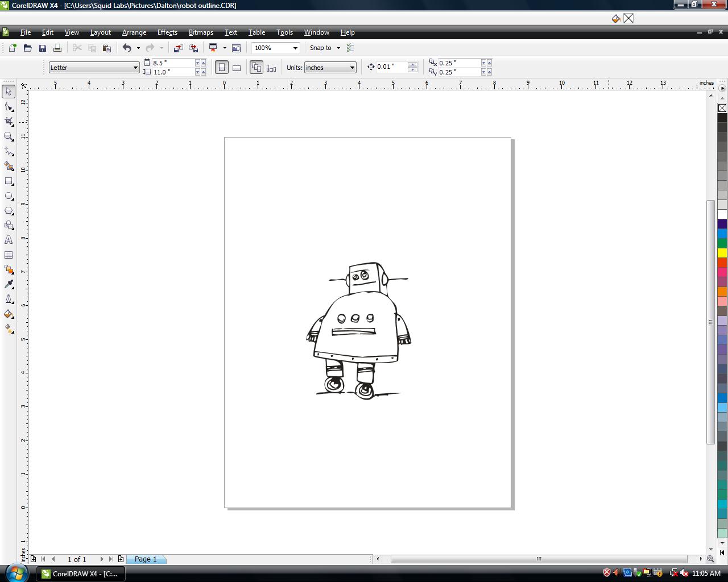Screen dimensions: 728x582
Task: Go to the first page button
Action: click(43, 559)
